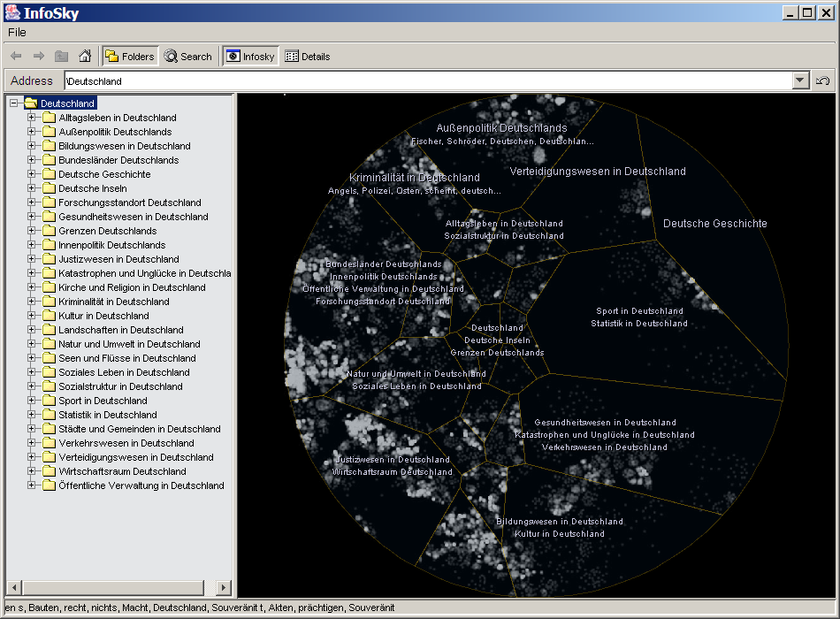Viewport: 840px width, 619px height.
Task: Expand the Kultur in Deutschland node
Action: pyautogui.click(x=32, y=316)
